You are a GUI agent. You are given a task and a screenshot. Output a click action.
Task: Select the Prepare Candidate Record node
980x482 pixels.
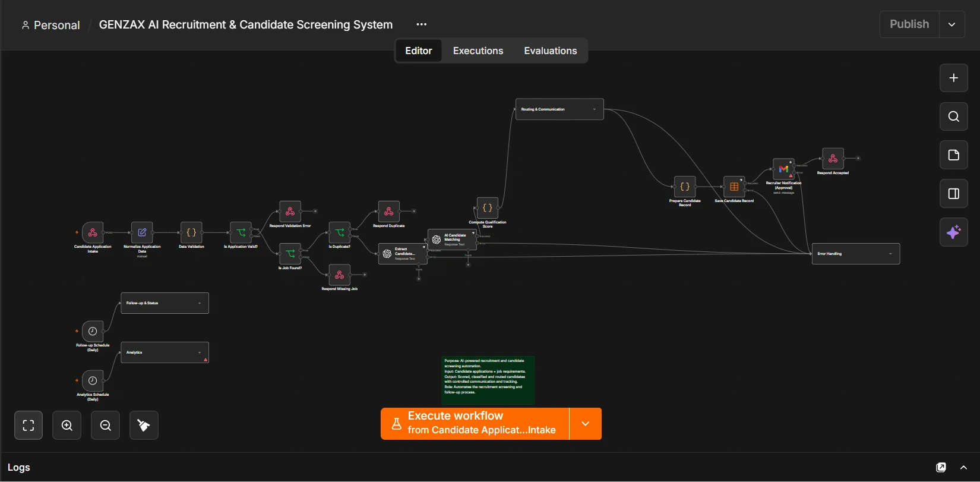[x=684, y=187]
